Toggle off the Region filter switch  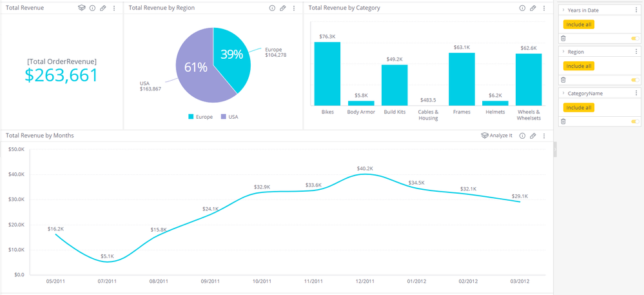[x=635, y=80]
